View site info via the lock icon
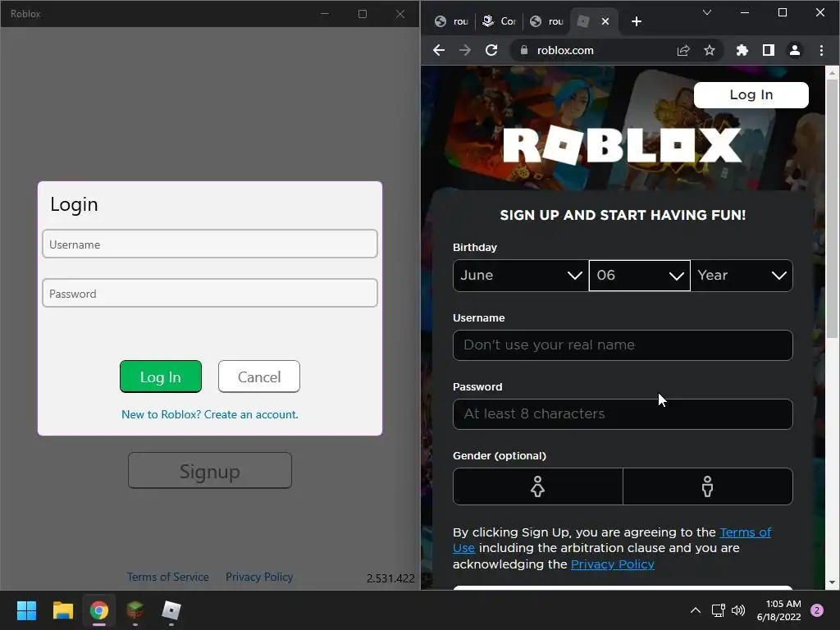This screenshot has height=630, width=840. (x=524, y=50)
